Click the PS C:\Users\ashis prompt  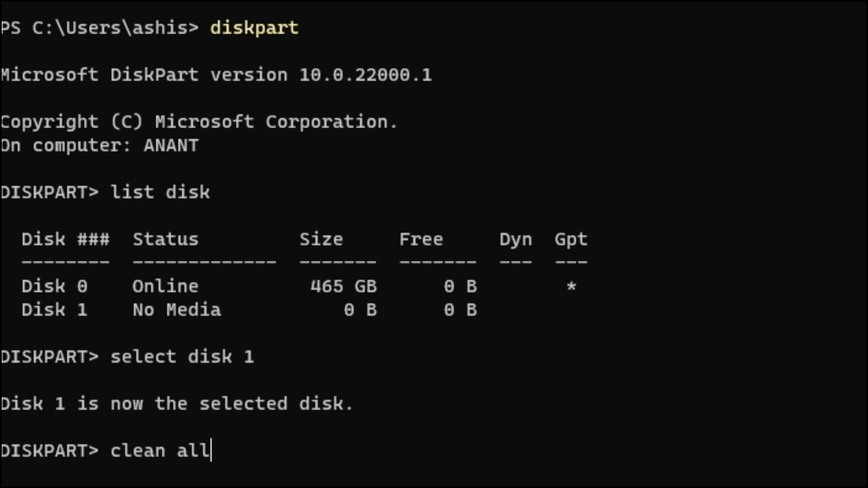click(100, 28)
